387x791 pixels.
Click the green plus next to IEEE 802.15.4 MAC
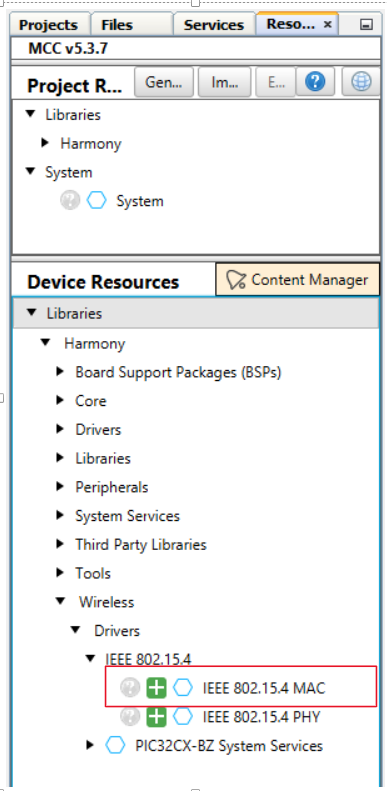(x=156, y=688)
